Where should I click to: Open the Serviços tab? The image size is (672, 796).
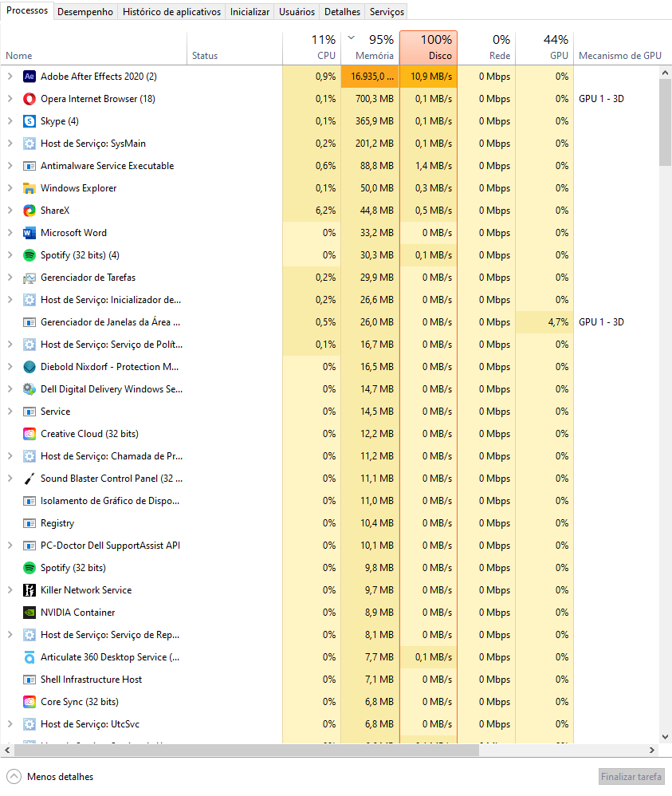[387, 12]
